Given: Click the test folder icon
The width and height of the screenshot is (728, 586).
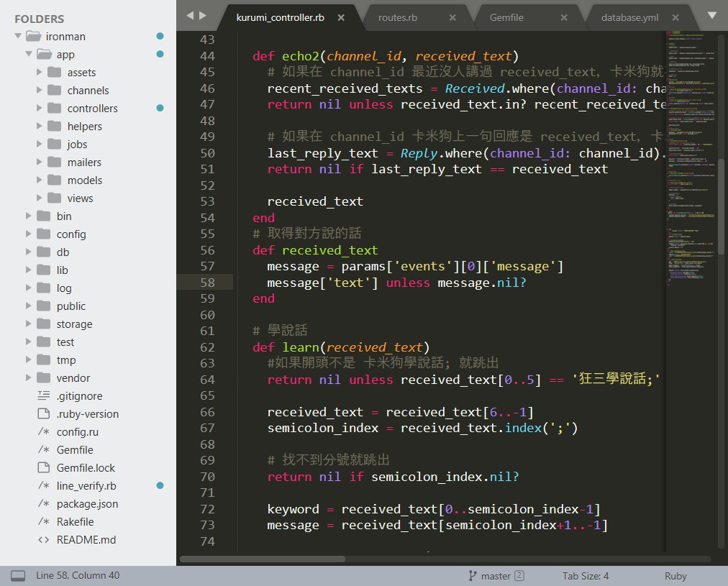Looking at the screenshot, I should click(x=44, y=342).
